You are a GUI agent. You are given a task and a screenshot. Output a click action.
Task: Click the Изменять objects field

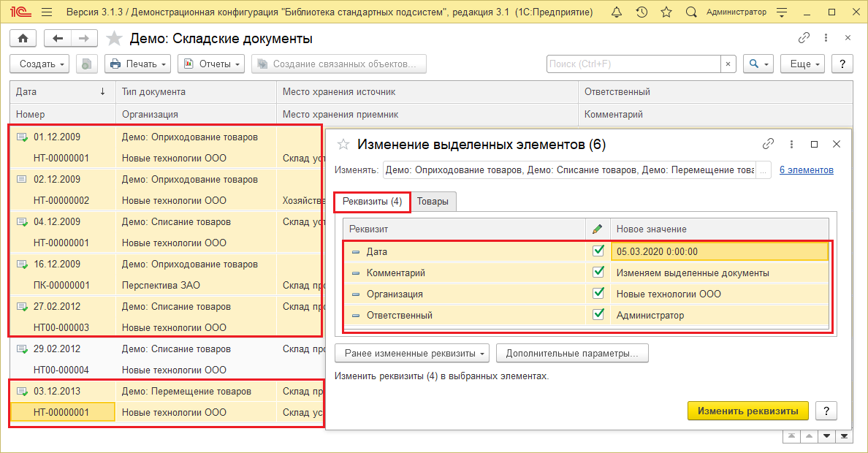570,170
